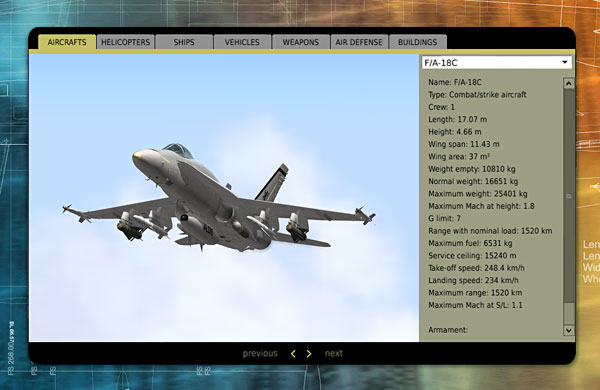Switch to the Aircrafts tab
The height and width of the screenshot is (390, 600).
coord(67,42)
